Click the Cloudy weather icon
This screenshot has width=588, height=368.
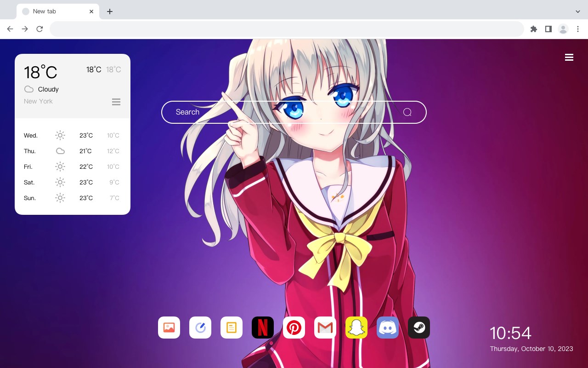click(x=29, y=89)
